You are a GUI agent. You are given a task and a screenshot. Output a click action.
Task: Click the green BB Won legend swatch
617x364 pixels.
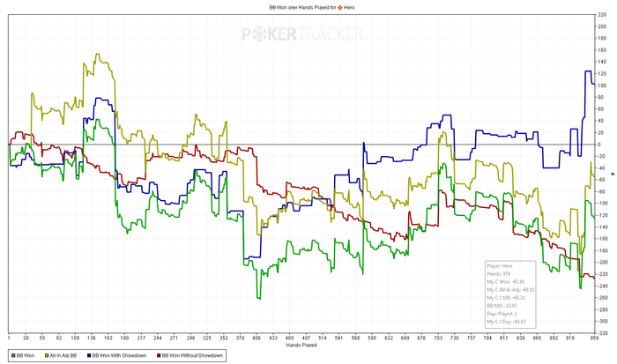click(x=13, y=355)
